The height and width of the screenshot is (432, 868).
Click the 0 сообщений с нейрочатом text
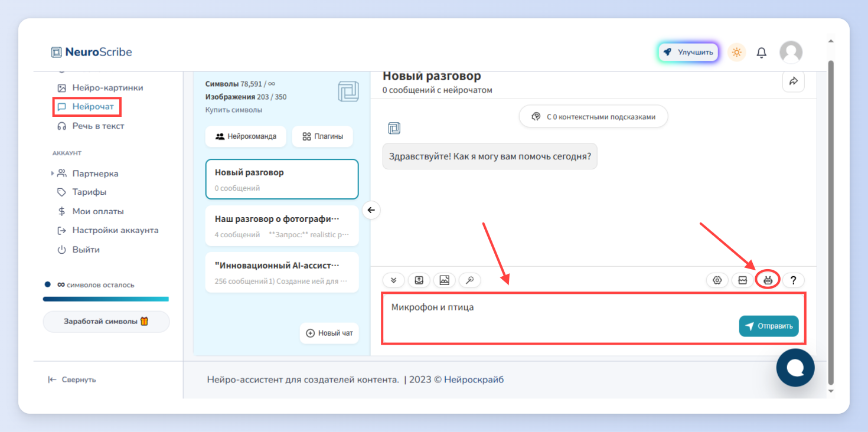point(438,90)
